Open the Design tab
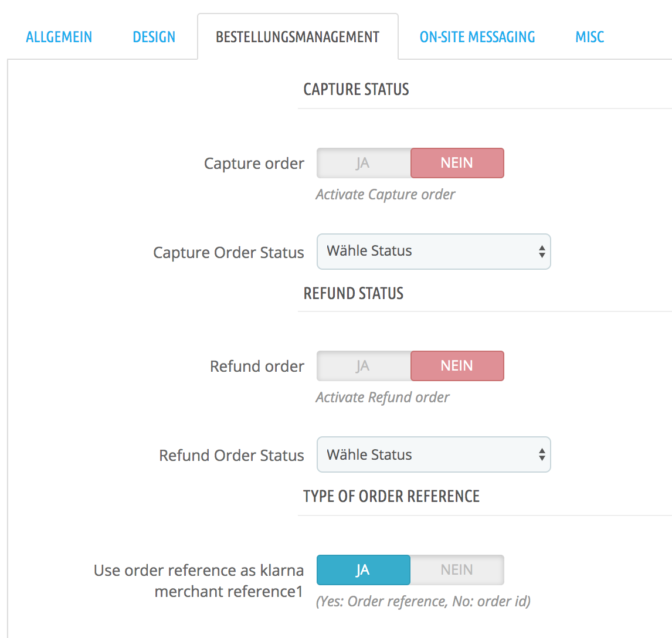 [154, 37]
